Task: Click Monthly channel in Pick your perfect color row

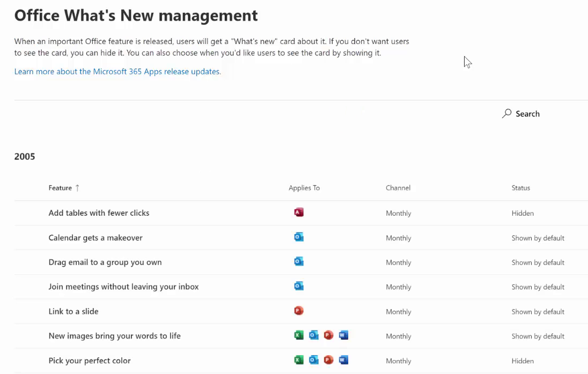Action: click(x=398, y=361)
